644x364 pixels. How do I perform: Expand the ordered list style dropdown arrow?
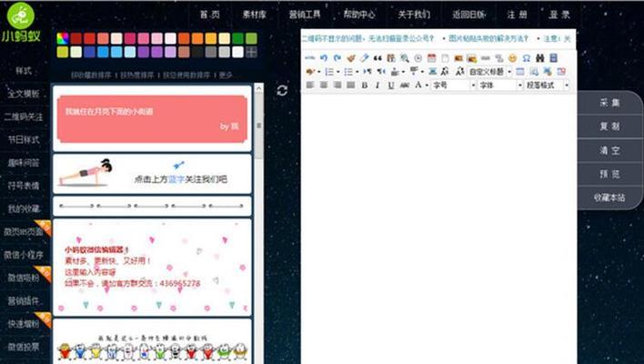click(338, 72)
